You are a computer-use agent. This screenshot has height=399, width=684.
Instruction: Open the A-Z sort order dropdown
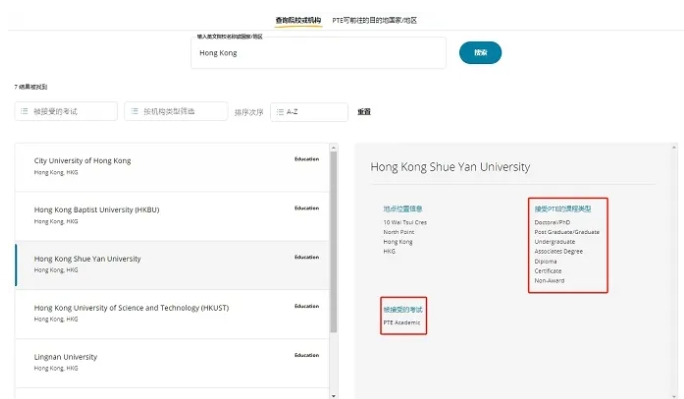click(x=309, y=112)
